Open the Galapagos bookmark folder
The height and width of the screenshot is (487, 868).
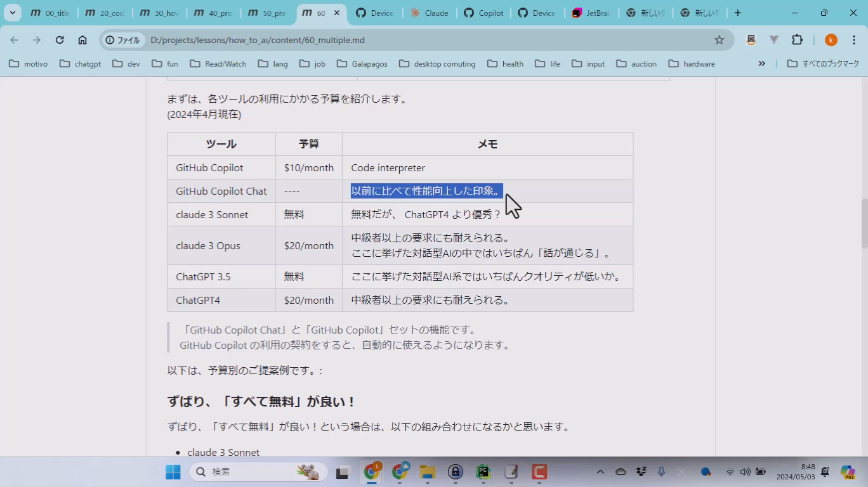point(362,63)
